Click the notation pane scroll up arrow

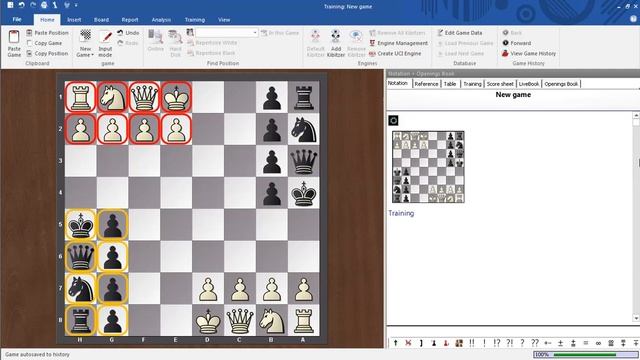(x=636, y=116)
